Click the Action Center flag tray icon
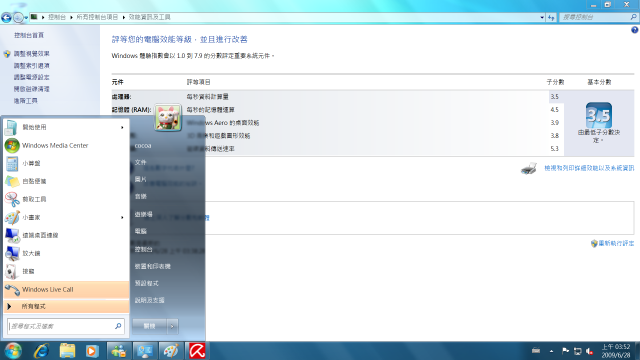Viewport: 640px width, 360px height. (x=565, y=351)
